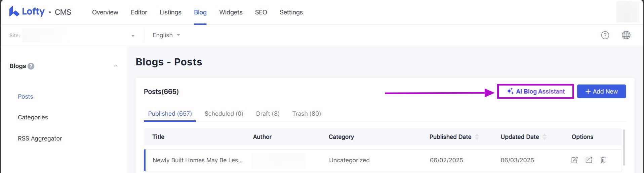The image size is (644, 173).
Task: Collapse the Blogs sidebar section
Action: pos(116,66)
